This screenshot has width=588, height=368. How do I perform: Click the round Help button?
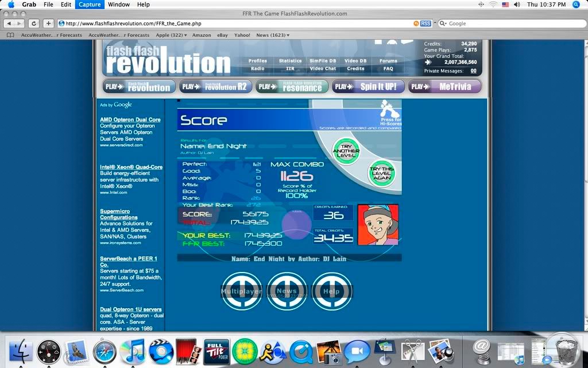[331, 291]
